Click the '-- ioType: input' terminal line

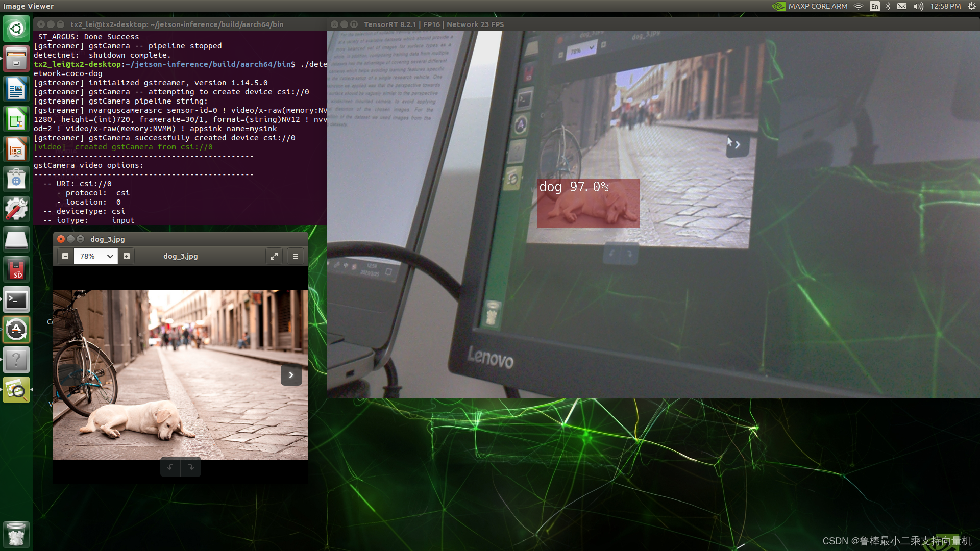click(x=88, y=220)
